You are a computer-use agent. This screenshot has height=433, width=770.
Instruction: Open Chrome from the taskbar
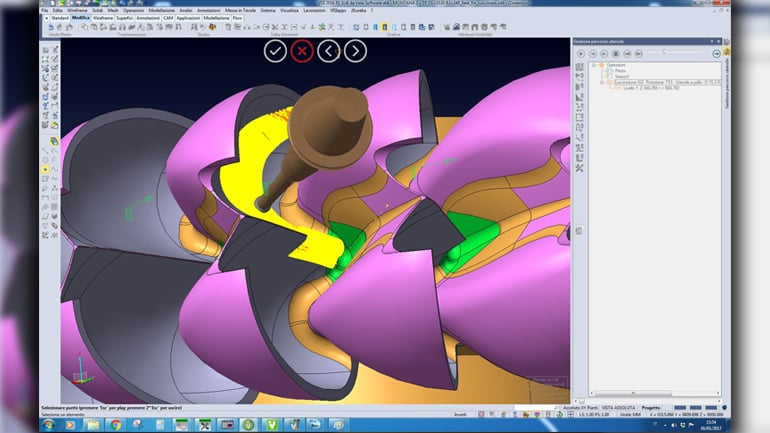click(x=116, y=425)
